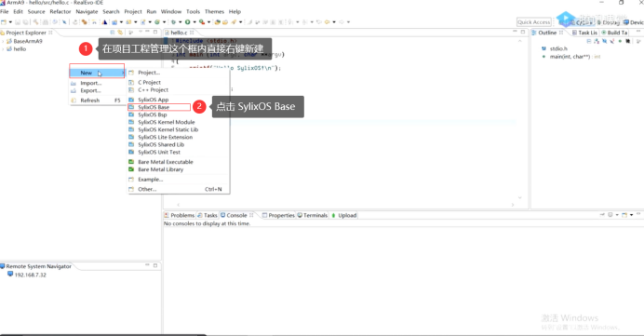Screen dimensions: 644x336
Task: Minimize the Remote System Navigator panel
Action: tap(147, 265)
